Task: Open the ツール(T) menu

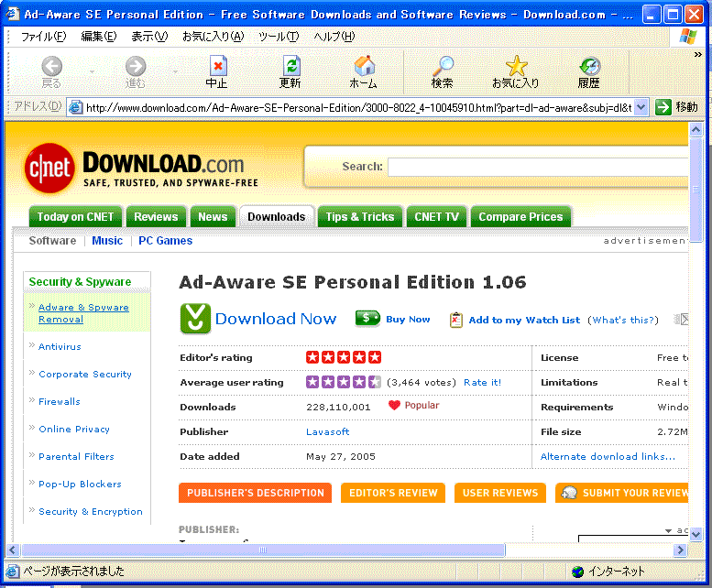Action: (x=279, y=37)
